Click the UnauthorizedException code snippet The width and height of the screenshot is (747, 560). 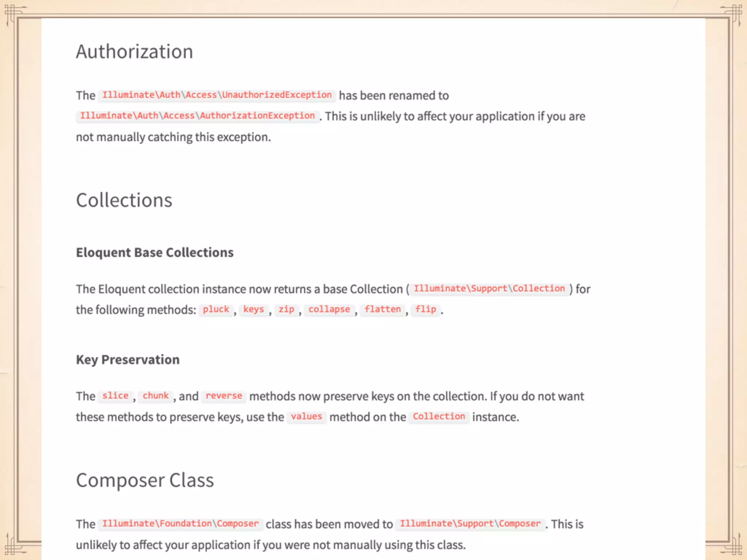tap(217, 95)
